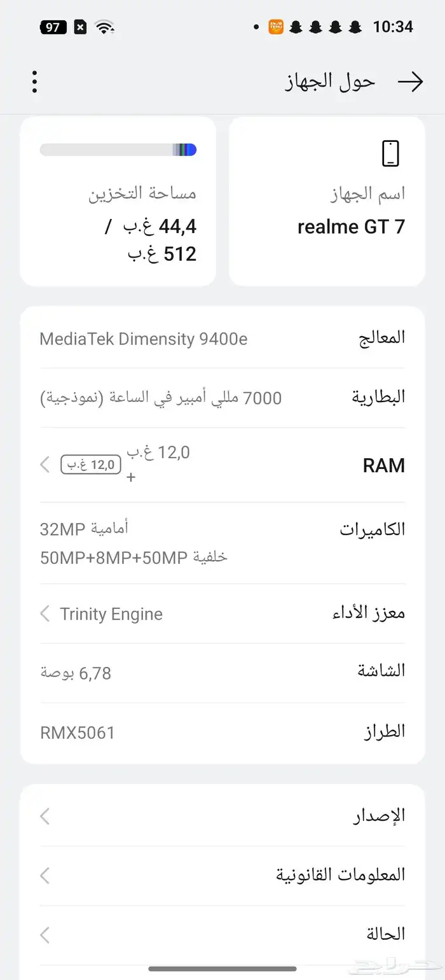Expand the الإصدار (Version) row
Viewport: 445px width, 980px height.
(x=222, y=816)
